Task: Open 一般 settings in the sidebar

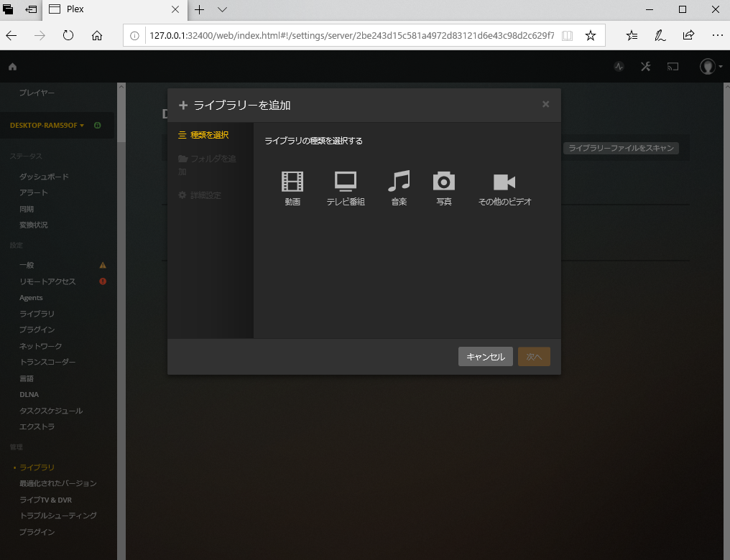Action: pos(27,265)
